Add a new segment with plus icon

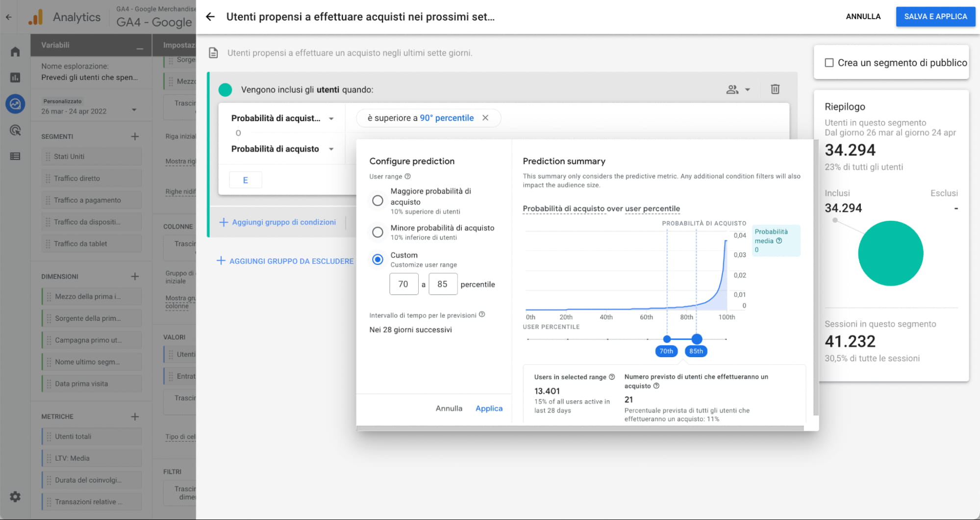[135, 136]
